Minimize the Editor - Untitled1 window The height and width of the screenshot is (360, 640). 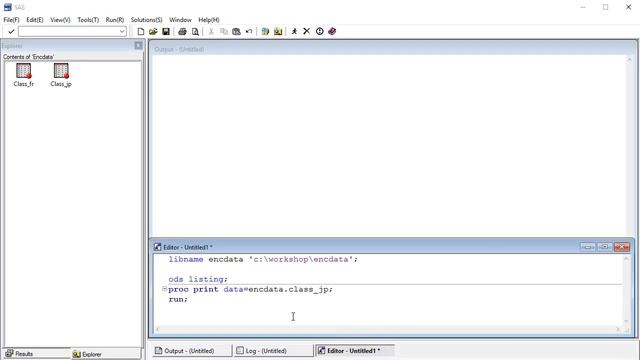click(587, 247)
